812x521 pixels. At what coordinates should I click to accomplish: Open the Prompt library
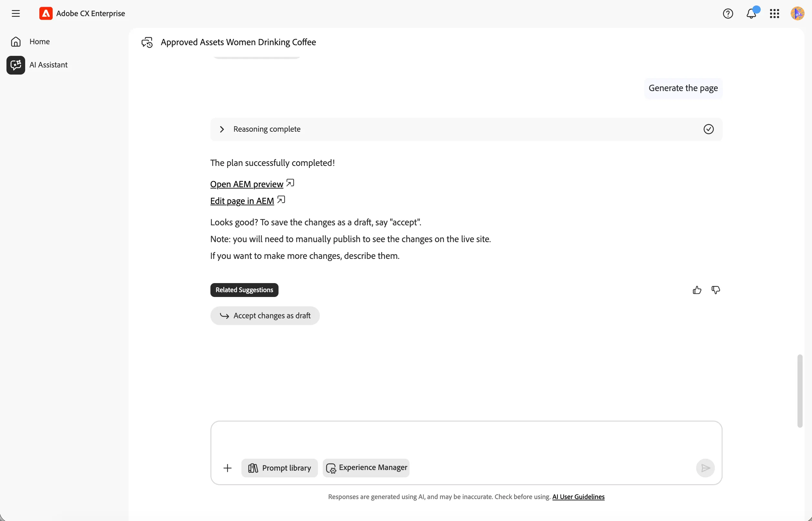click(279, 468)
